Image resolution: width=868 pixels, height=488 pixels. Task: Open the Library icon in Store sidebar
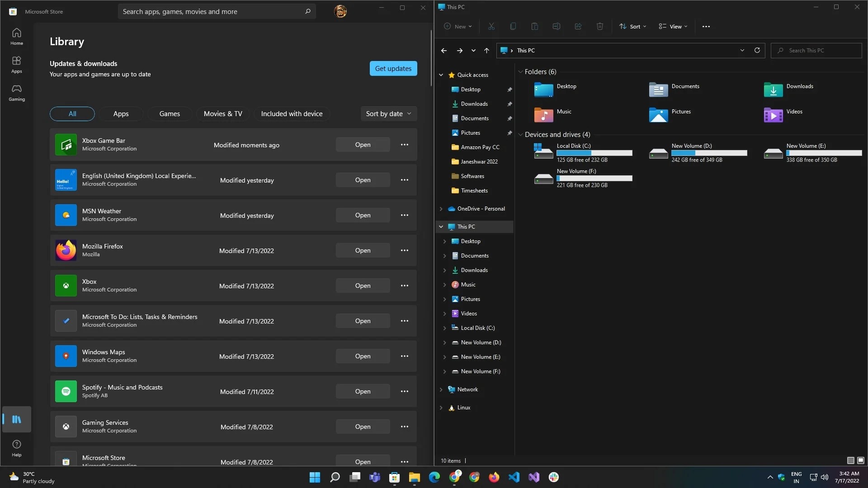click(x=17, y=419)
